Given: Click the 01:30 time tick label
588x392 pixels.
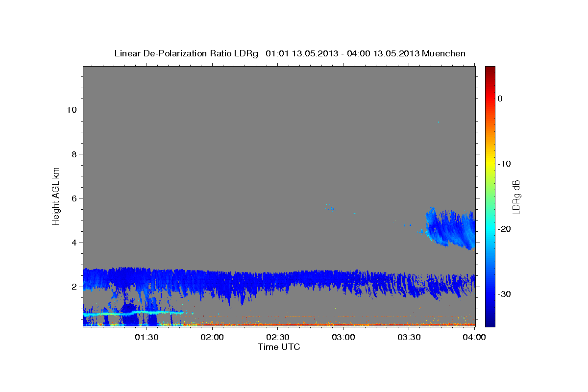Looking at the screenshot, I should (x=146, y=337).
